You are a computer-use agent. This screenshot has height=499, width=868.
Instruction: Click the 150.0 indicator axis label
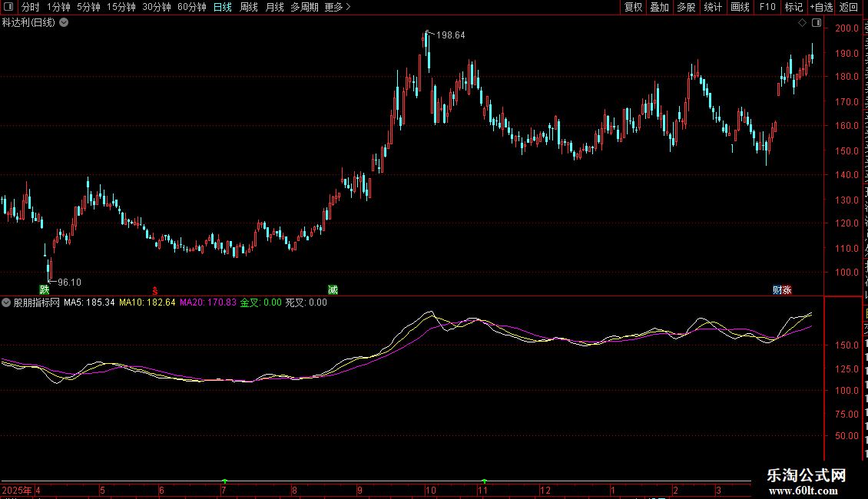(847, 345)
